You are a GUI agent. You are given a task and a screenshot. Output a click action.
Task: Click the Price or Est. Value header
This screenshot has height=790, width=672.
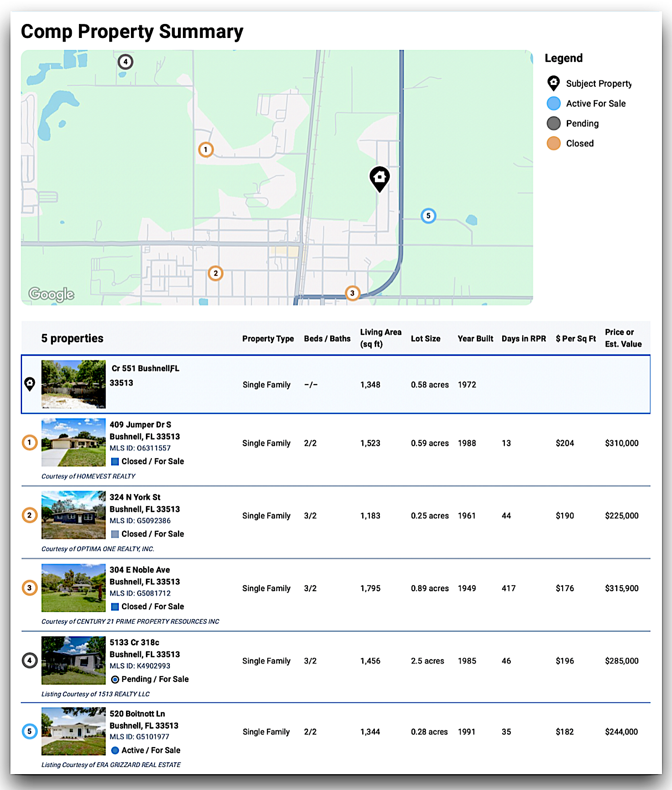pyautogui.click(x=623, y=338)
